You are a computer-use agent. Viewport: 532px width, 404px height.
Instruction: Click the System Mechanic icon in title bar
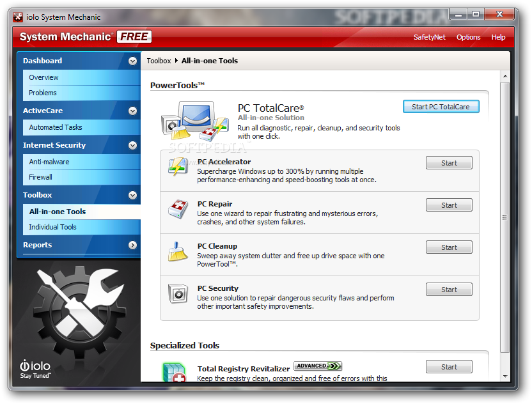coord(17,17)
